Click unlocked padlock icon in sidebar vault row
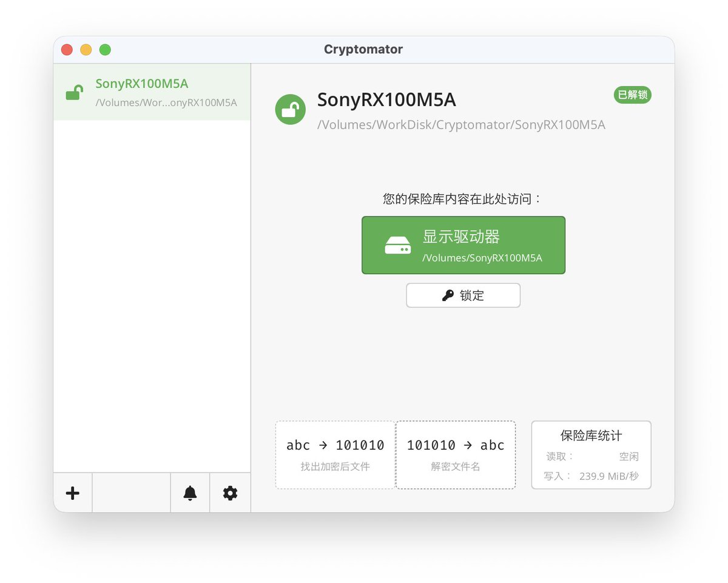The width and height of the screenshot is (728, 583). point(74,93)
